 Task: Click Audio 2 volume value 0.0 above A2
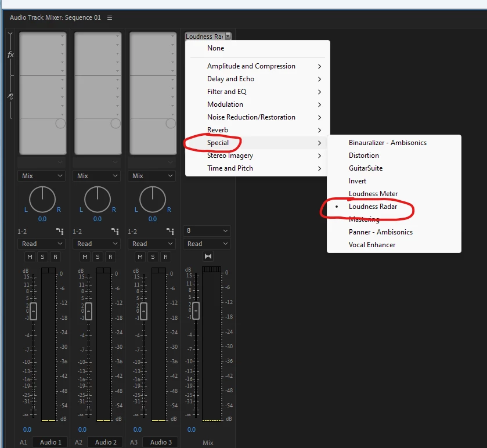pyautogui.click(x=82, y=429)
